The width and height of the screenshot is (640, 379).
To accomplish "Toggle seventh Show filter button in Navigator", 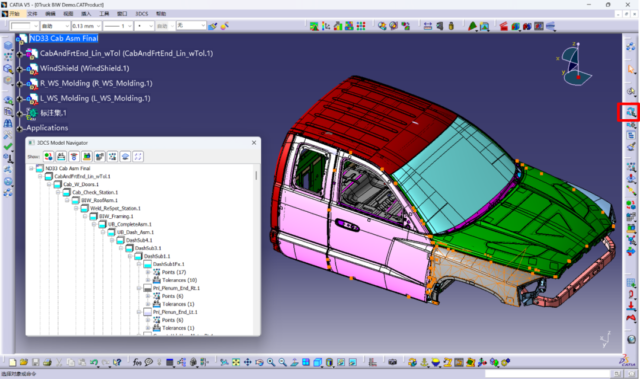I will point(125,157).
